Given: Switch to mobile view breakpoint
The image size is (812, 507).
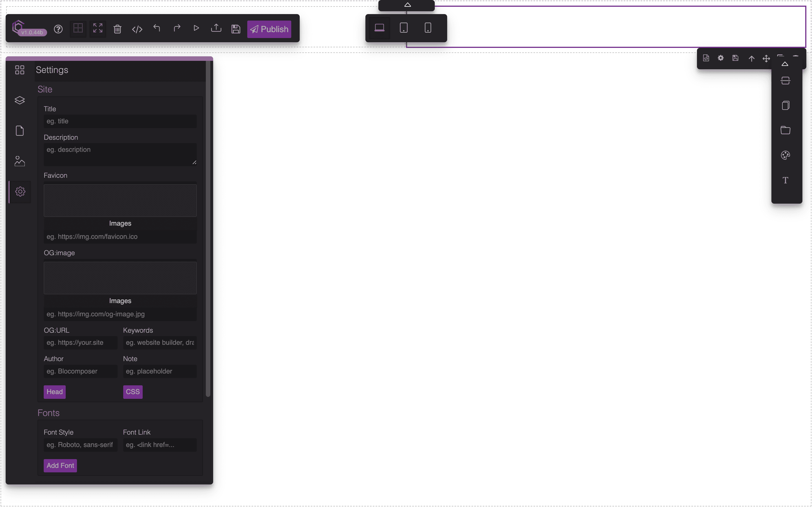Looking at the screenshot, I should 428,27.
